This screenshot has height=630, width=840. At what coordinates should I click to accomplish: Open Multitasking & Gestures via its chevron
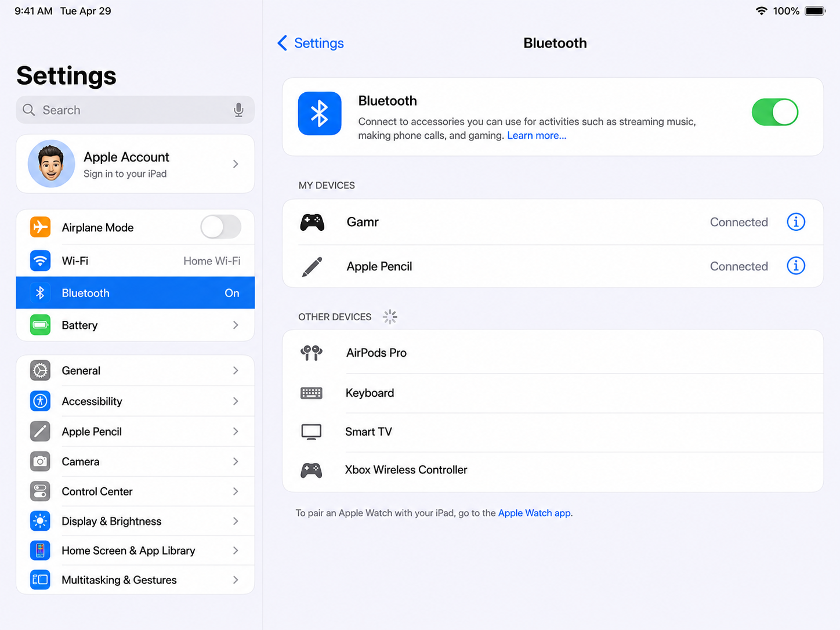tap(236, 580)
